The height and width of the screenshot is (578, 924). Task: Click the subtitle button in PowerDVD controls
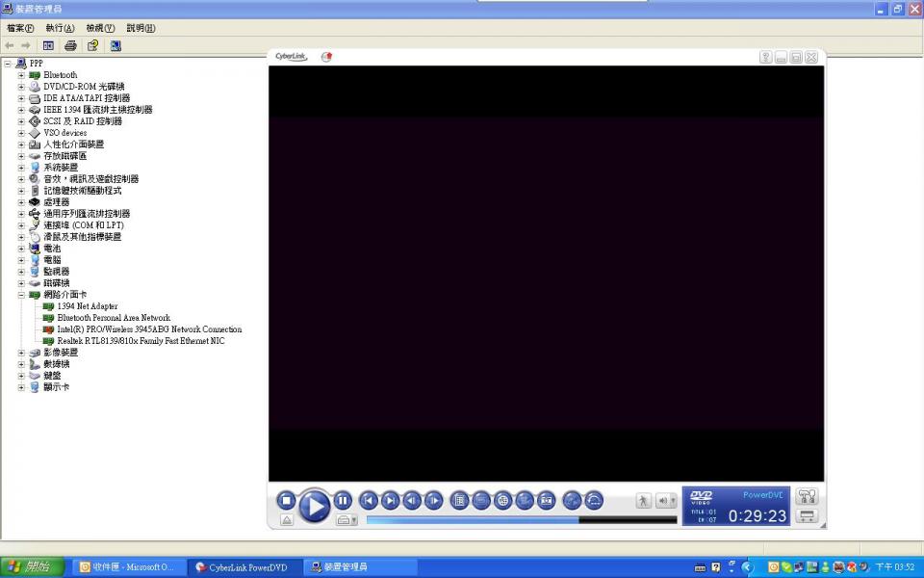tap(481, 501)
